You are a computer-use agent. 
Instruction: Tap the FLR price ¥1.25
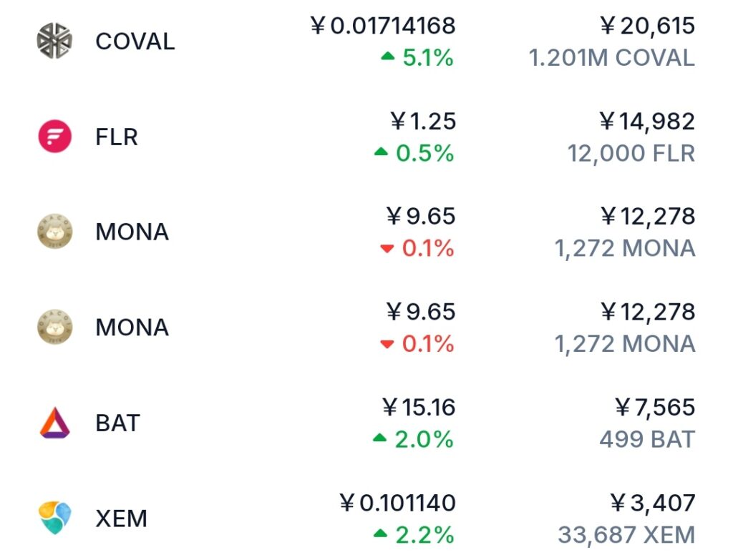(423, 122)
